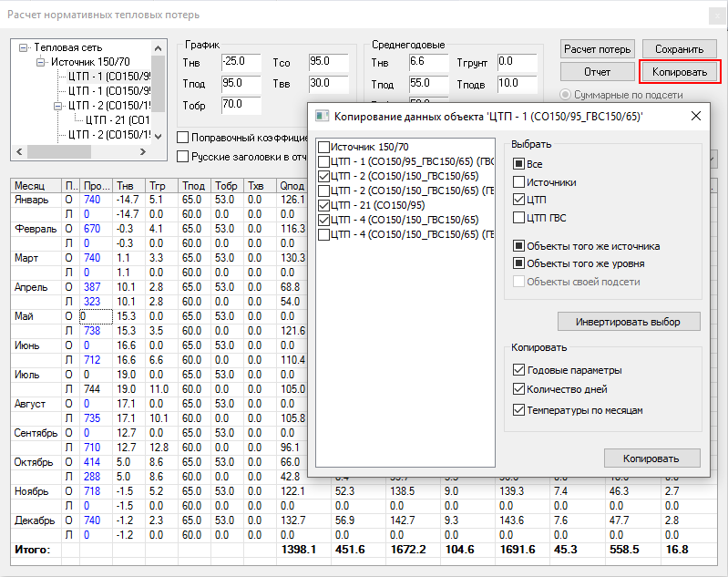Disable the "Температуры по месяцам" option

pyautogui.click(x=519, y=410)
